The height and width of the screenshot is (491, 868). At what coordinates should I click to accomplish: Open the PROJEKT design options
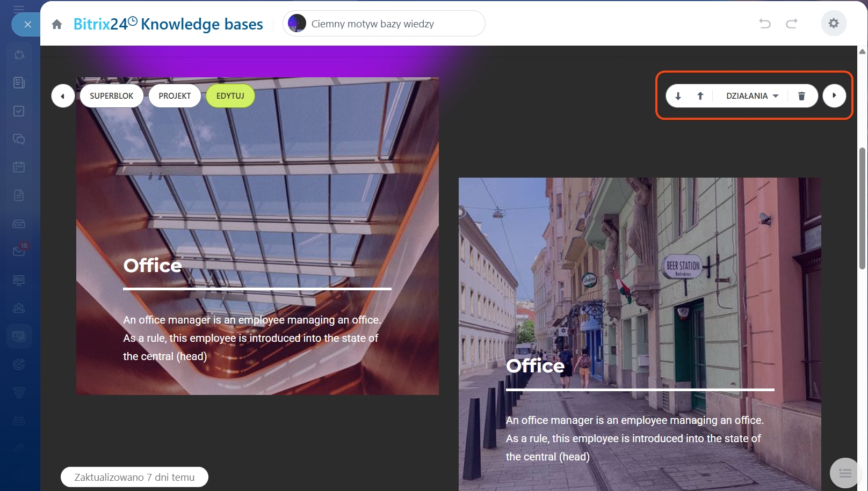175,96
